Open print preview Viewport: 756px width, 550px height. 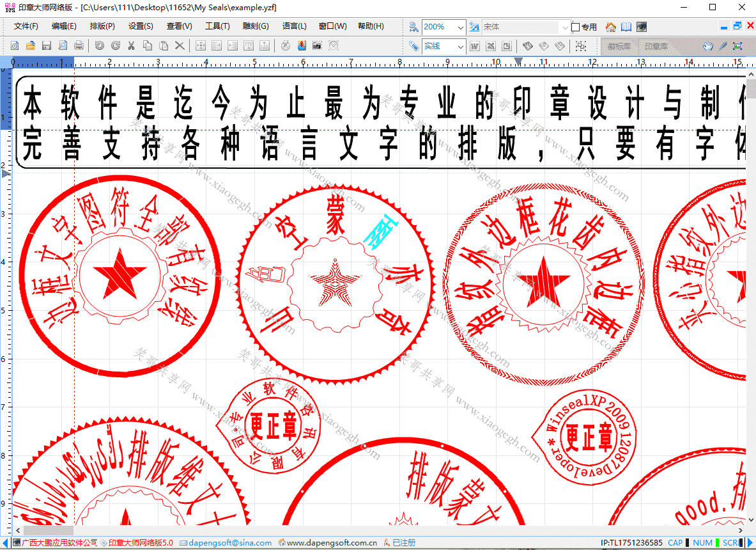coord(63,46)
